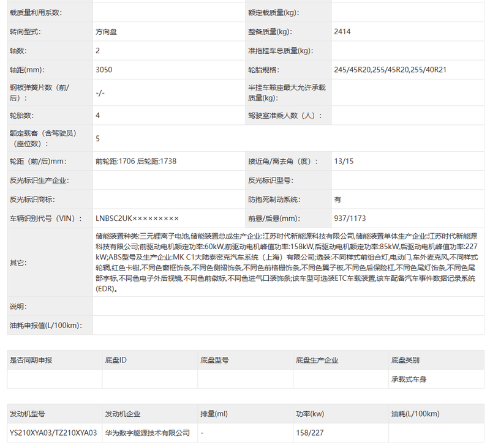Select the 转向型式 value 方向盘
Viewport: 490px width, 448px height.
[106, 31]
